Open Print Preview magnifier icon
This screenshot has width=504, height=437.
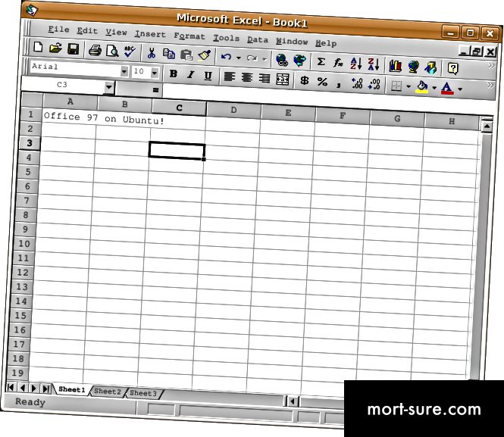click(112, 51)
